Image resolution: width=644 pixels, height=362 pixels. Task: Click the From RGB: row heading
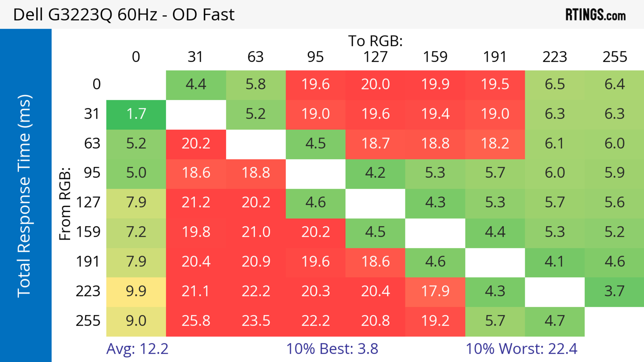pos(65,204)
